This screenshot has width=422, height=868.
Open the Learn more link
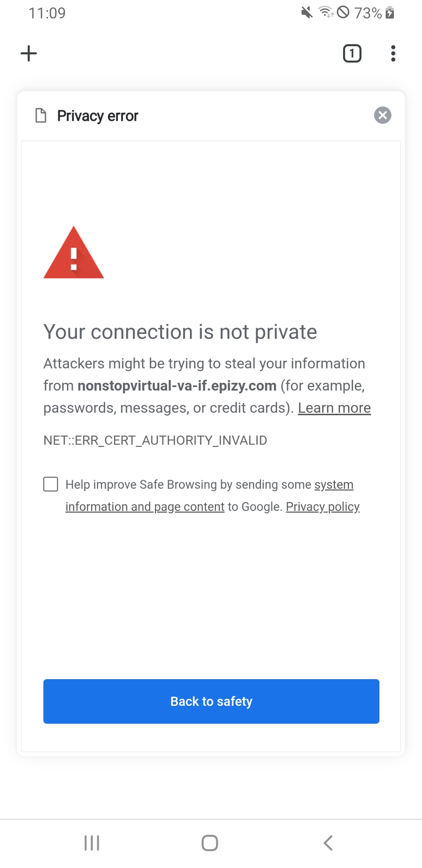[334, 408]
